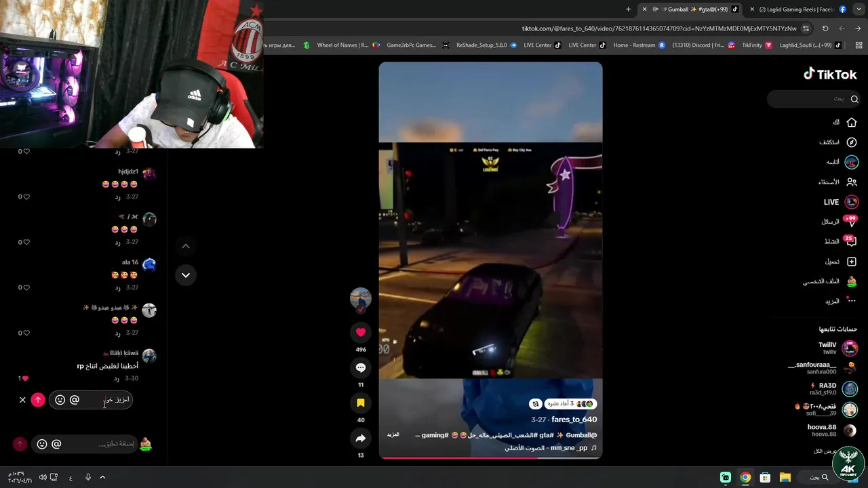Image resolution: width=868 pixels, height=488 pixels.
Task: Open LIVE in the TikTok sidebar
Action: coord(841,202)
